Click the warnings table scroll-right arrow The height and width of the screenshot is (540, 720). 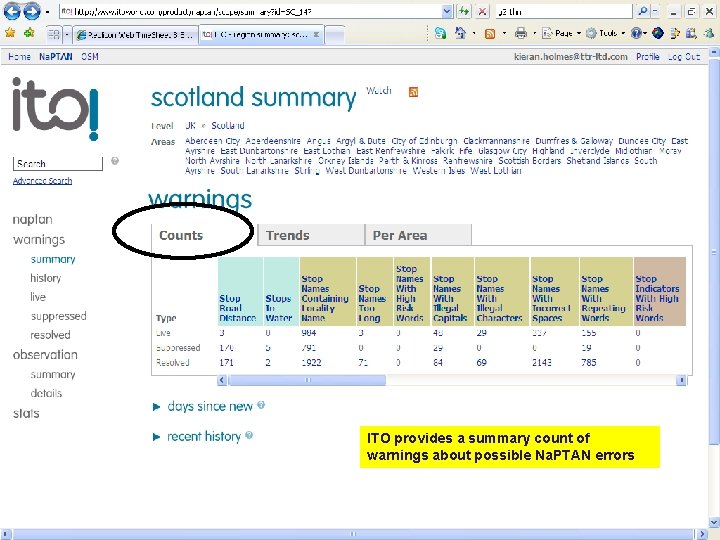tap(681, 380)
